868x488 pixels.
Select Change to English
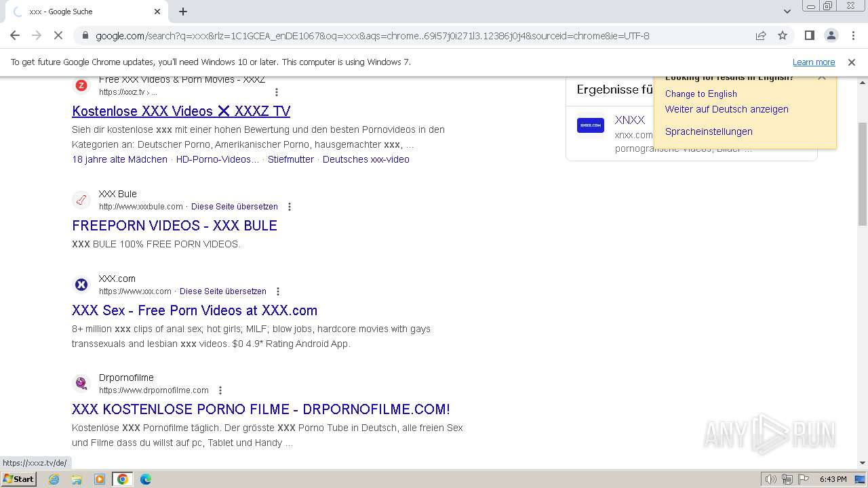pyautogui.click(x=701, y=94)
